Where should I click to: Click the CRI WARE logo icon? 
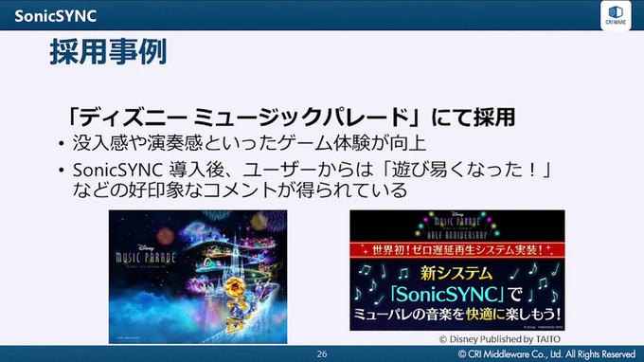coord(616,15)
